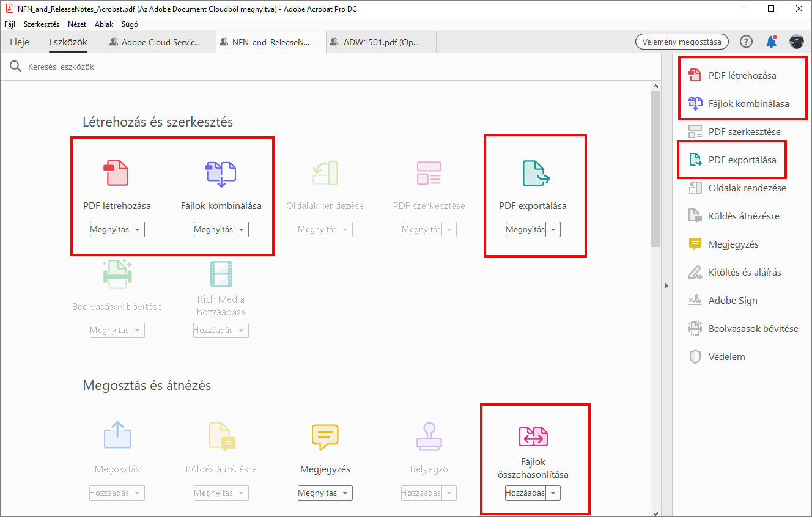Click Hozzáadás under Fájlok összehasonlítása

click(x=525, y=493)
